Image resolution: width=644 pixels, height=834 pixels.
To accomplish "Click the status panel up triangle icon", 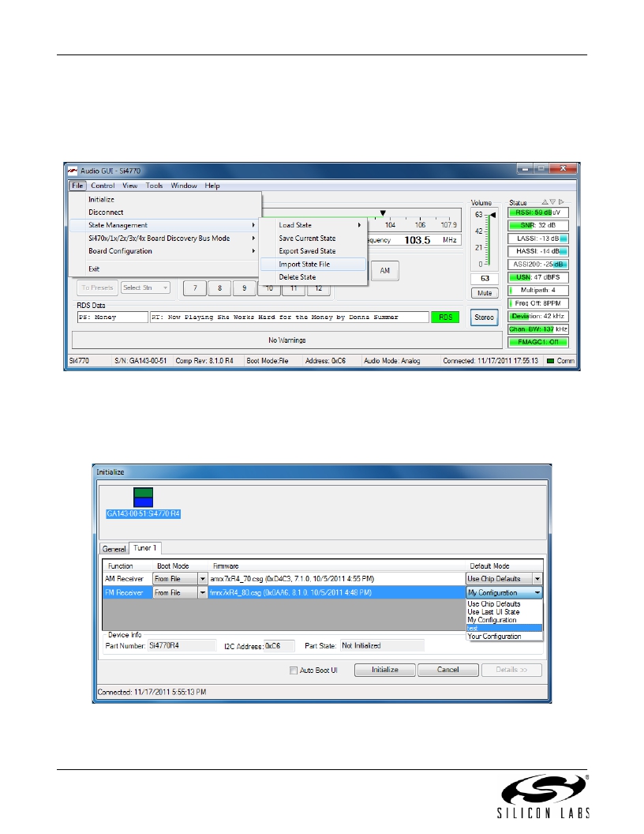I will tap(545, 202).
